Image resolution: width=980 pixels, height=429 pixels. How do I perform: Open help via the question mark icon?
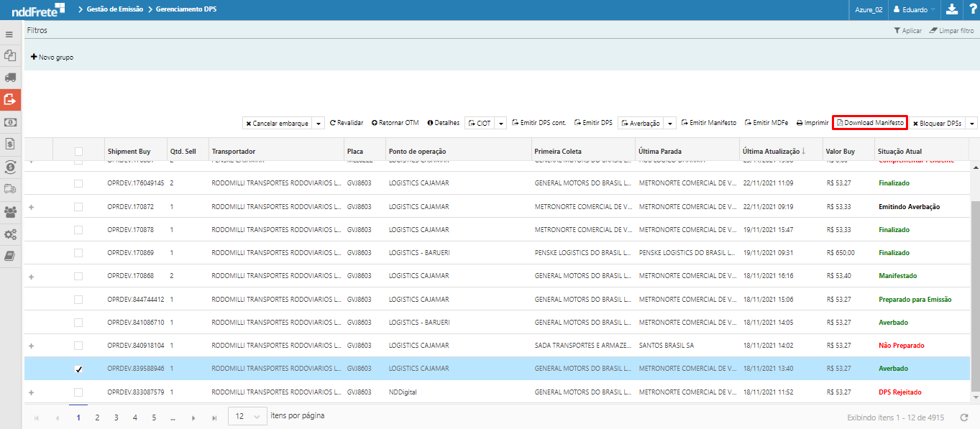971,9
